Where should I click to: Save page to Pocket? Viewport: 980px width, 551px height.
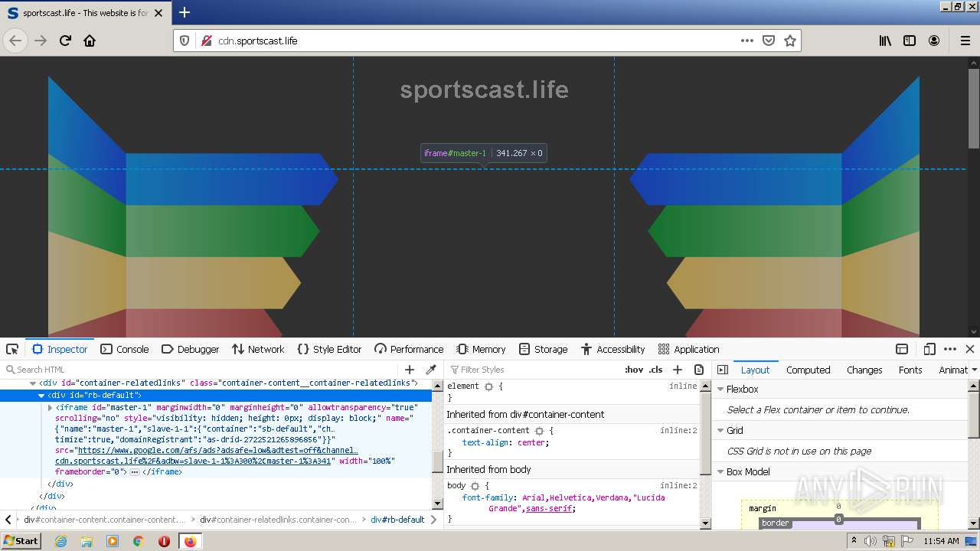point(769,41)
